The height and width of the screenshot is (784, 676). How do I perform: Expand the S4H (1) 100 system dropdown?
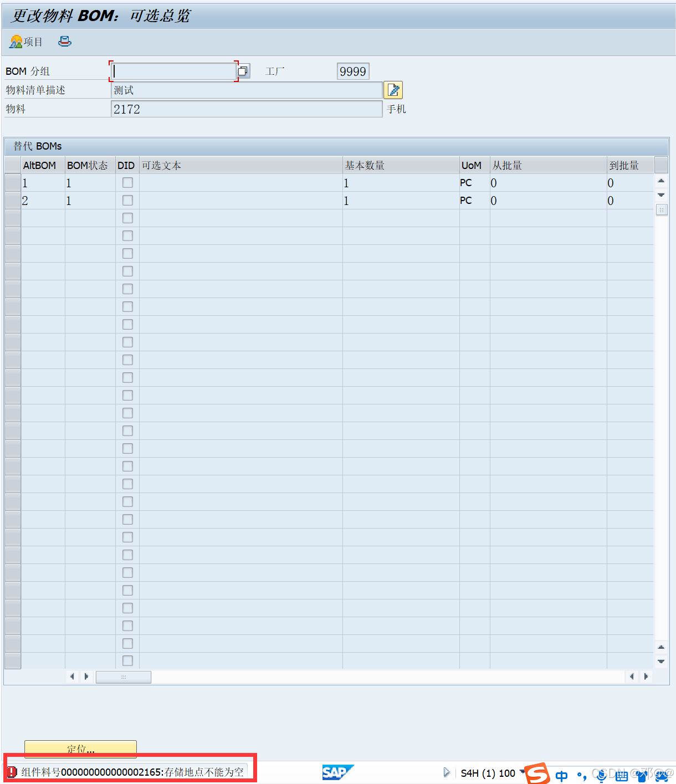521,773
